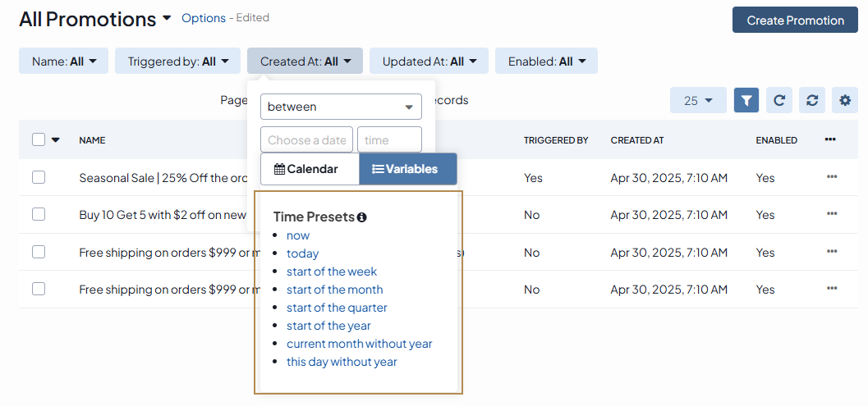Expand the Name: All filter dropdown
This screenshot has width=868, height=406.
64,61
